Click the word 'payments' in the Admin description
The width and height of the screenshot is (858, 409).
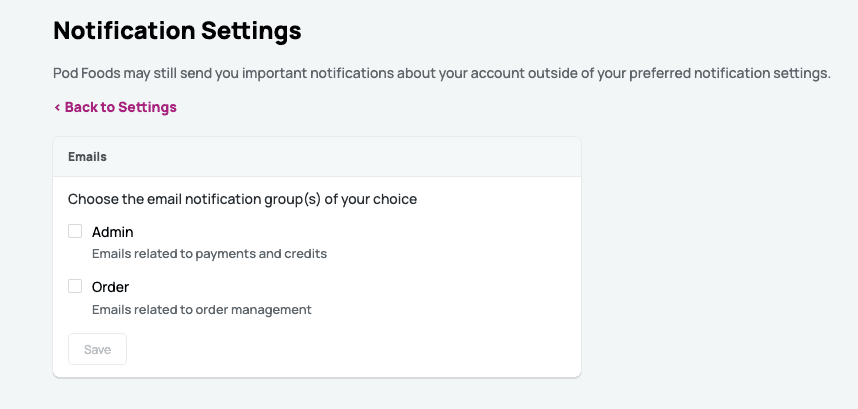point(219,254)
